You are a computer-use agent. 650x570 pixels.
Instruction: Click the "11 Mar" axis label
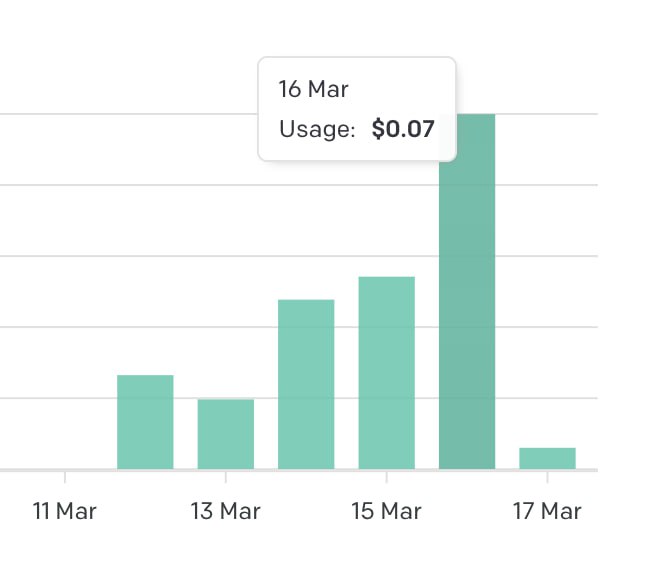pos(65,511)
